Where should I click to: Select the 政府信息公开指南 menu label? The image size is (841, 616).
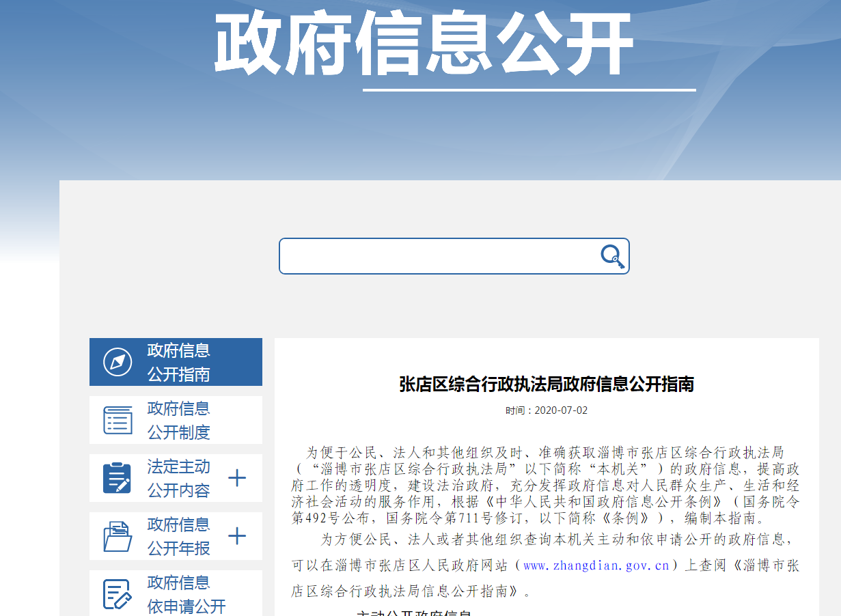click(x=178, y=363)
